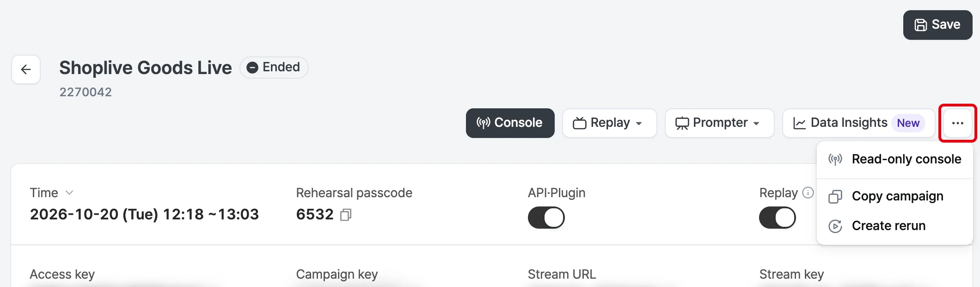
Task: Open the three-dot more options menu
Action: coord(958,123)
